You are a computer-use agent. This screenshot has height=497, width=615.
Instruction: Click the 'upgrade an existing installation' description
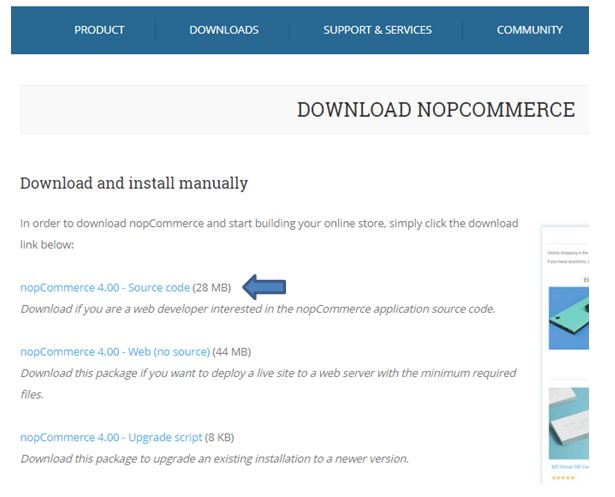click(x=215, y=459)
